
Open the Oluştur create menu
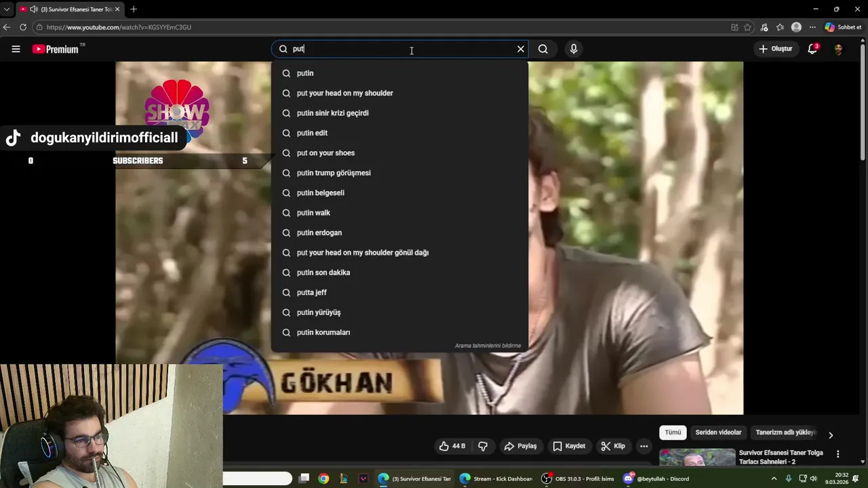(x=775, y=49)
